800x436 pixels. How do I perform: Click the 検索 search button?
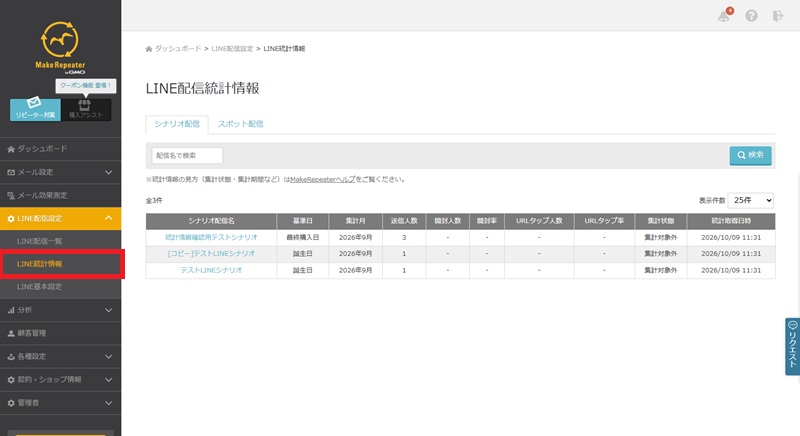click(x=750, y=155)
